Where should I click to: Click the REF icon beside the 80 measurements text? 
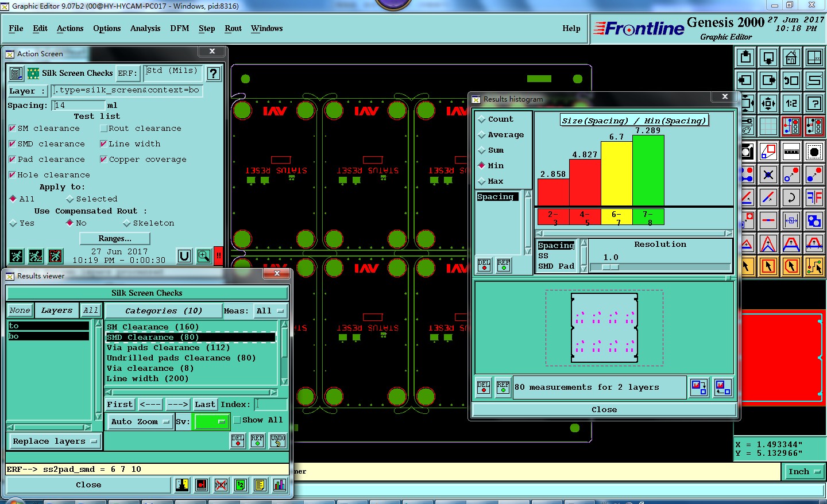(503, 387)
